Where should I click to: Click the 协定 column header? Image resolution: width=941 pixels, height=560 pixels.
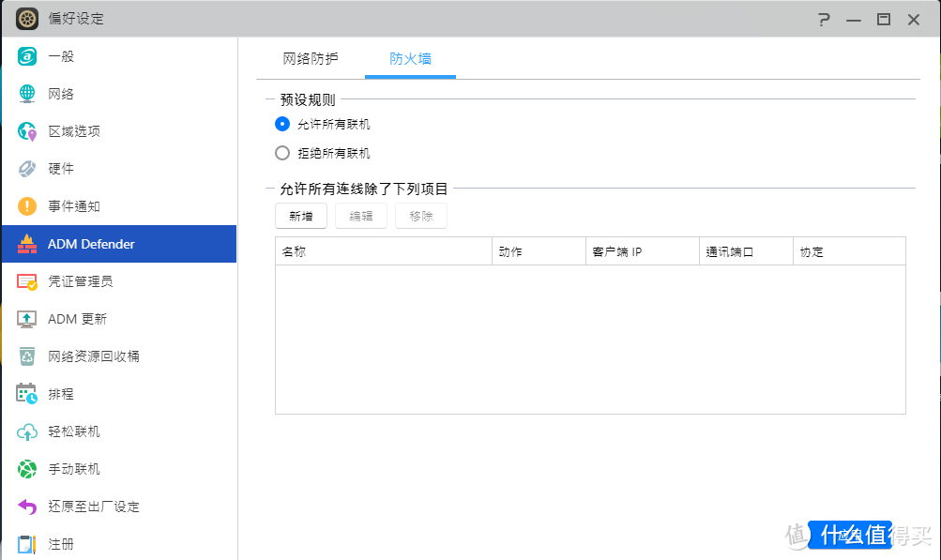849,251
